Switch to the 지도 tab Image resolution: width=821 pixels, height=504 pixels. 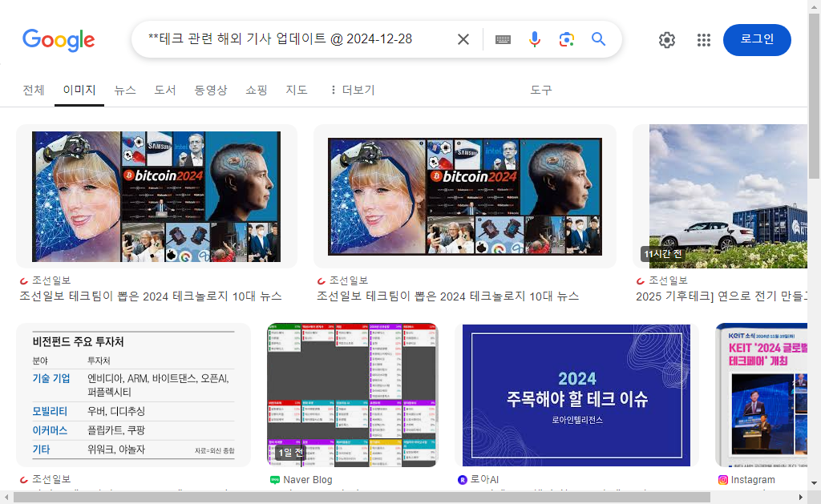297,90
